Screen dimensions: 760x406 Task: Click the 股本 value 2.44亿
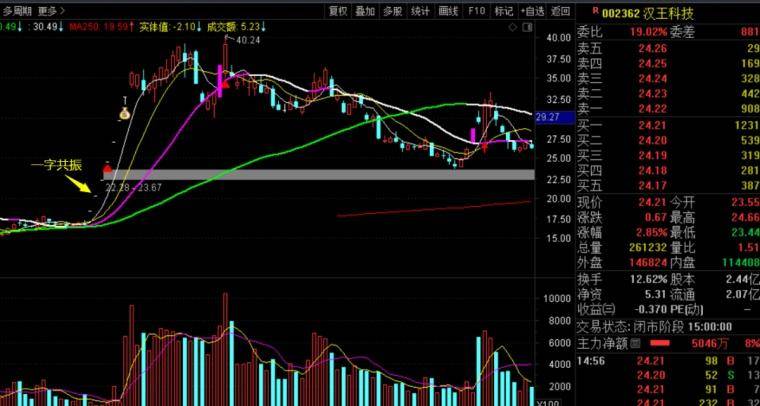click(x=743, y=280)
